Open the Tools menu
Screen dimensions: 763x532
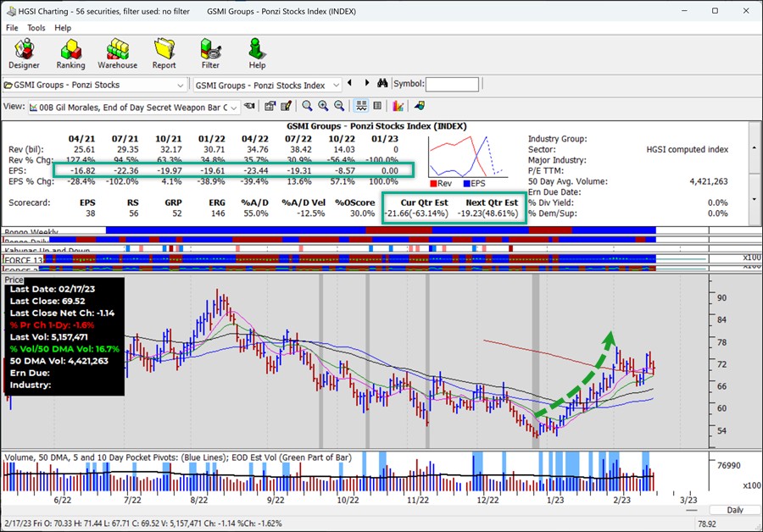tap(36, 28)
